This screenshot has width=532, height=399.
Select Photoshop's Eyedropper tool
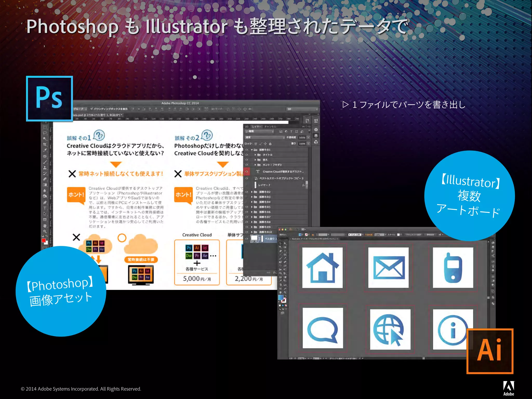pos(45,150)
